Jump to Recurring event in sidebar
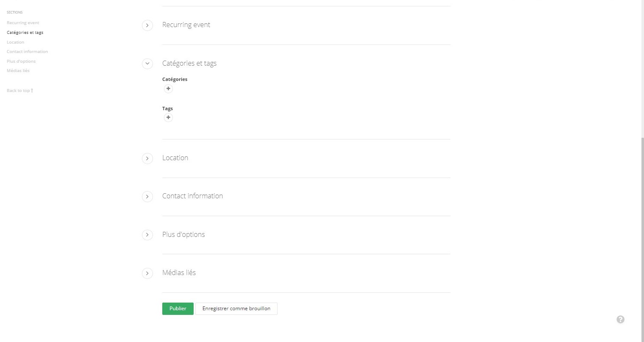 [23, 23]
